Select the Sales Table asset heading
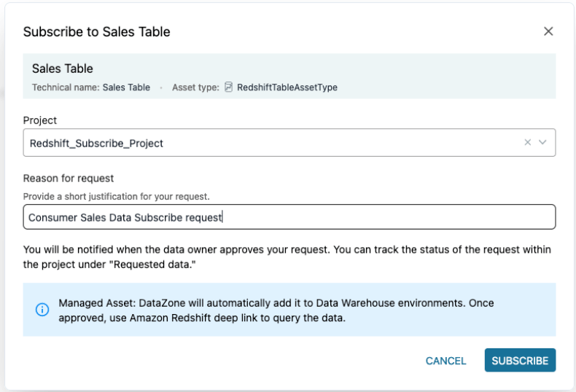 62,68
